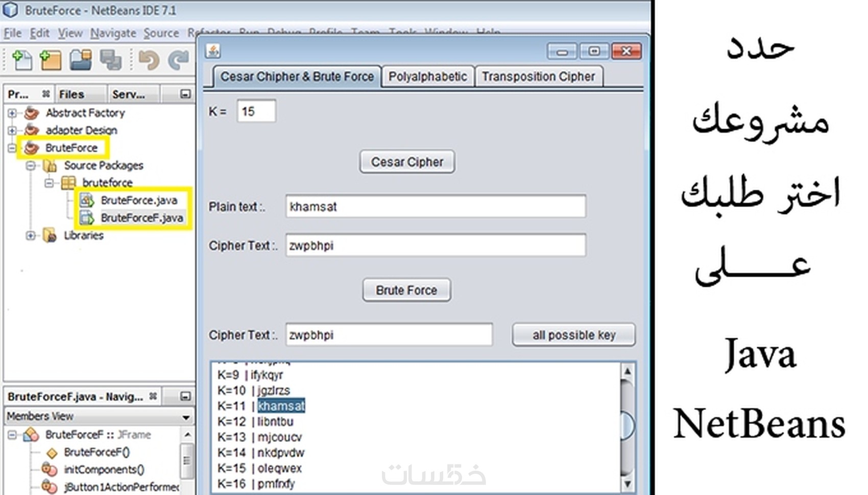
Task: Click the results list scrollbar up arrow
Action: pyautogui.click(x=628, y=371)
